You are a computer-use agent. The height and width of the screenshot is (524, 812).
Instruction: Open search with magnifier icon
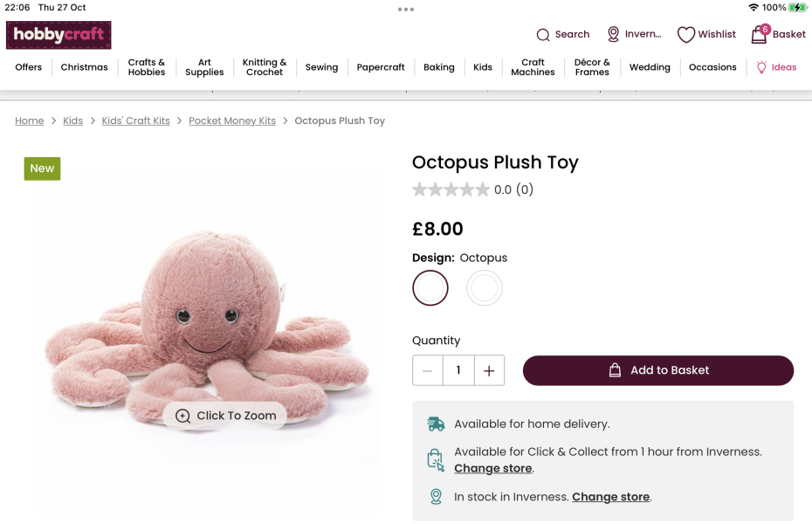[543, 35]
